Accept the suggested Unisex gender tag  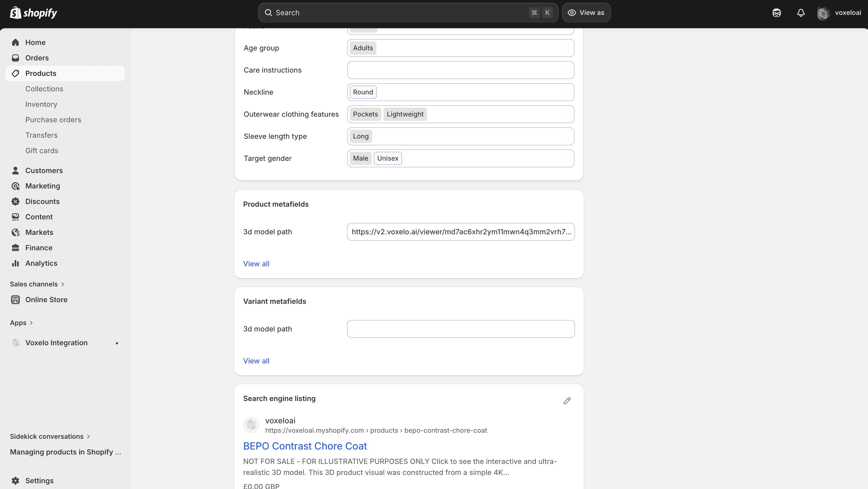(387, 158)
